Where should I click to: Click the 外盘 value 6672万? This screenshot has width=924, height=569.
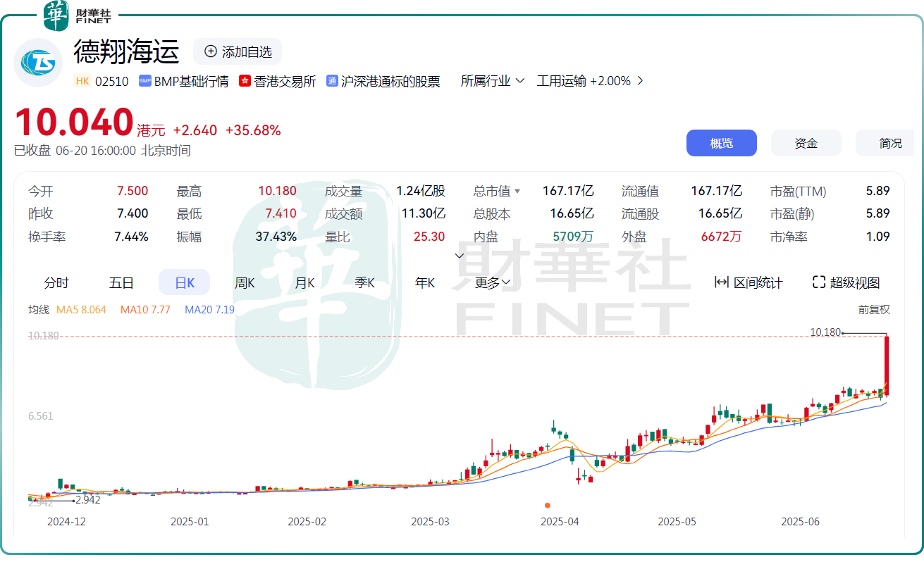(721, 237)
